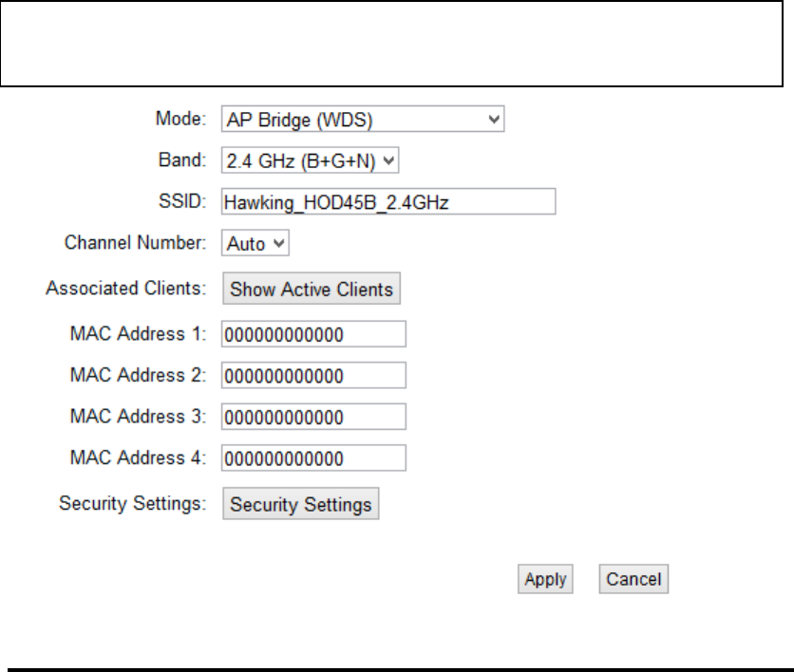Focus the MAC Address 1 field
This screenshot has height=672, width=794.
(x=313, y=334)
